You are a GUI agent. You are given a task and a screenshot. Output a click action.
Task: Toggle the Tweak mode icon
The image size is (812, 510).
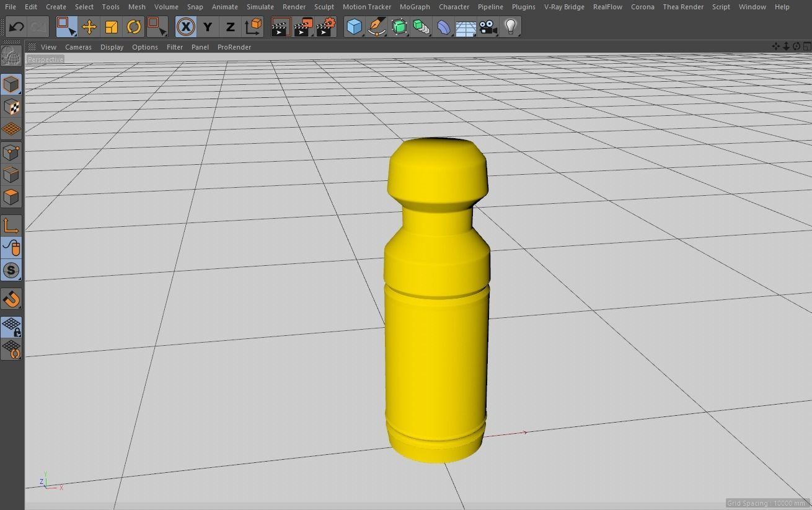11,247
